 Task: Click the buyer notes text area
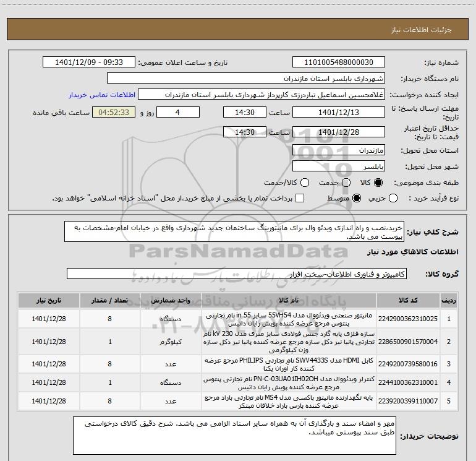point(234,436)
